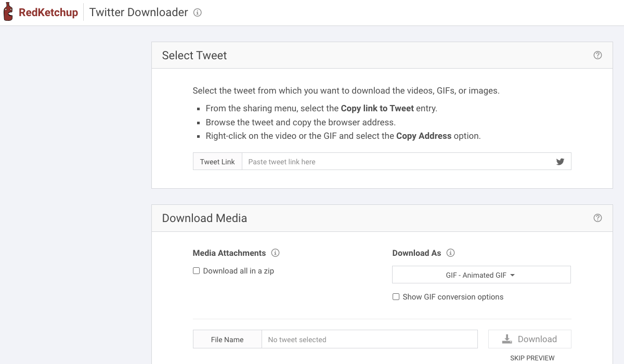
Task: Open the help icon on Download Media panel
Action: click(597, 218)
